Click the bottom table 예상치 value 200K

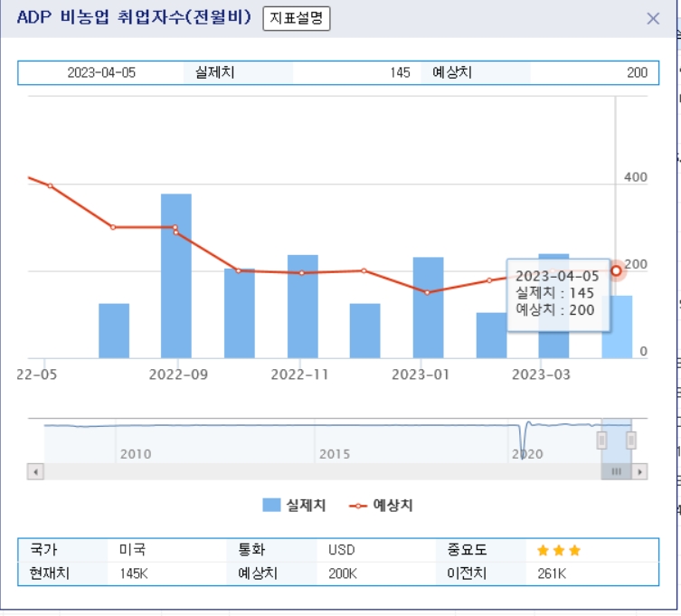coord(342,573)
